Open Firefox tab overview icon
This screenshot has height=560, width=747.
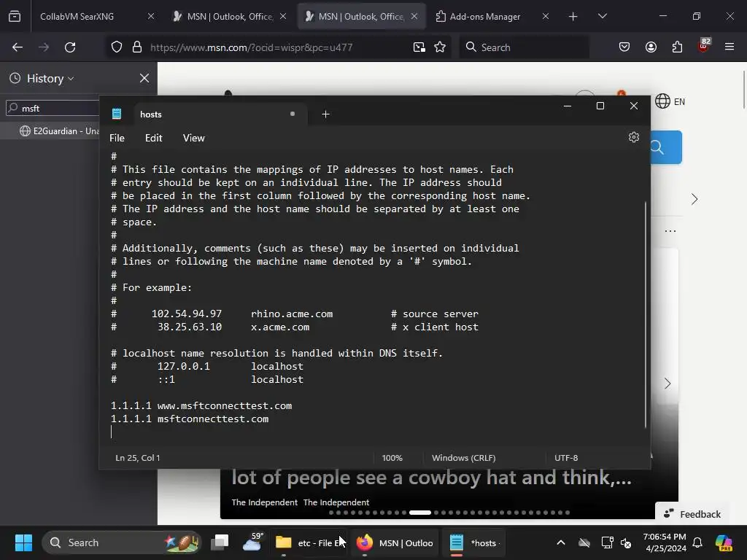[x=15, y=16]
